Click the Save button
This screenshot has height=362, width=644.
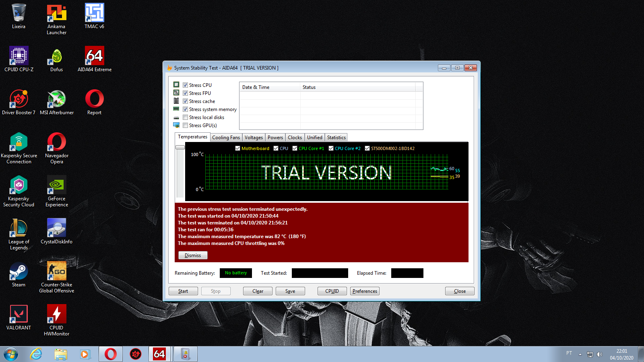click(290, 291)
